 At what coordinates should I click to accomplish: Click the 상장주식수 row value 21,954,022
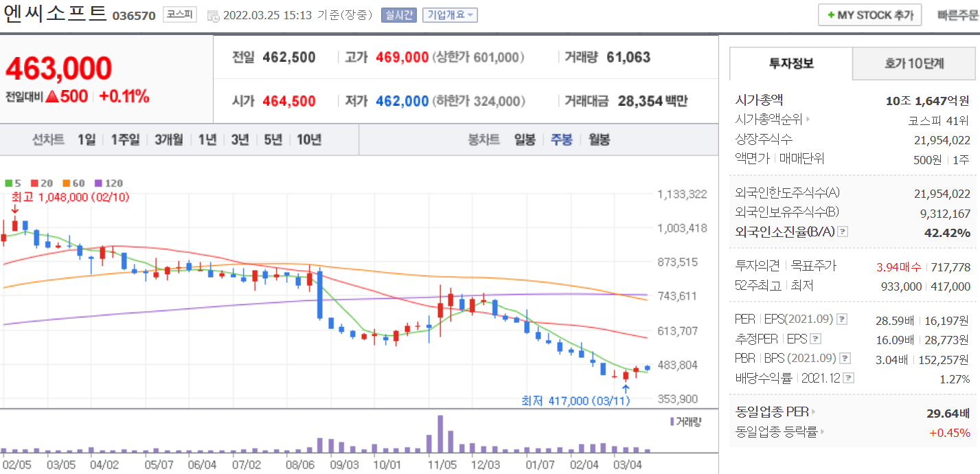pyautogui.click(x=942, y=140)
